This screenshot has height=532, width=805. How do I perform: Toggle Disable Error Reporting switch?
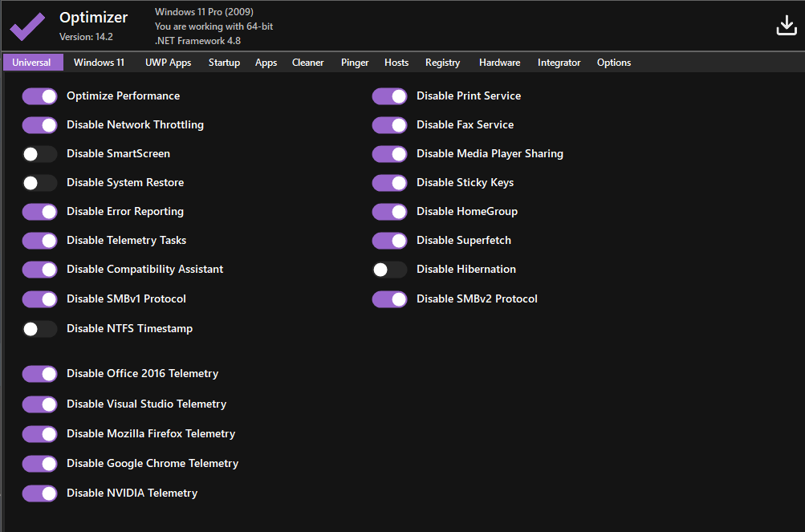(39, 212)
